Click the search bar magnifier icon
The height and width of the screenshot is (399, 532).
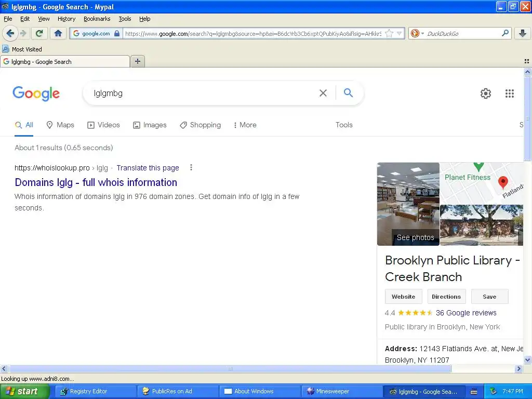(505, 33)
